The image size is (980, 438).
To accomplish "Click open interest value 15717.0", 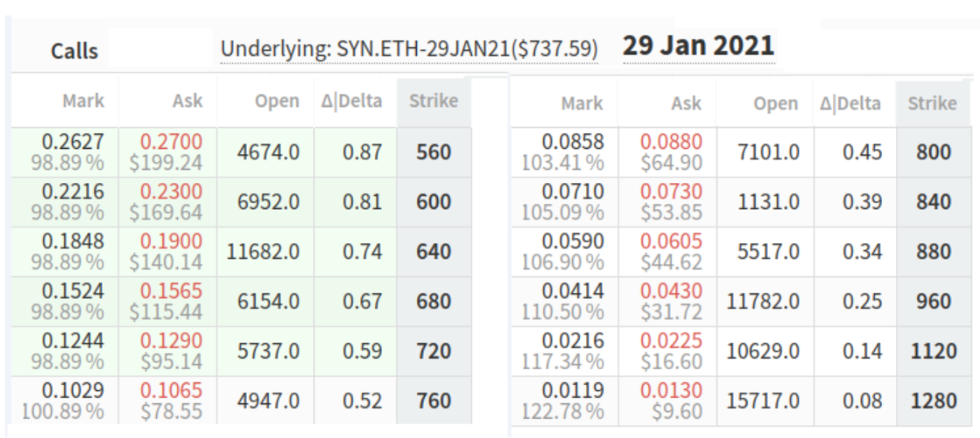I will pyautogui.click(x=763, y=401).
